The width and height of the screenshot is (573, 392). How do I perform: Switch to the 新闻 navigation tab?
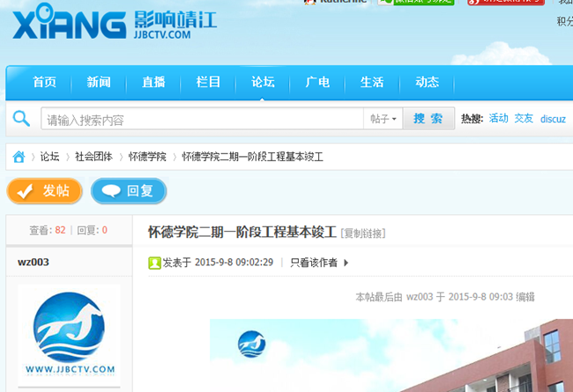click(99, 83)
